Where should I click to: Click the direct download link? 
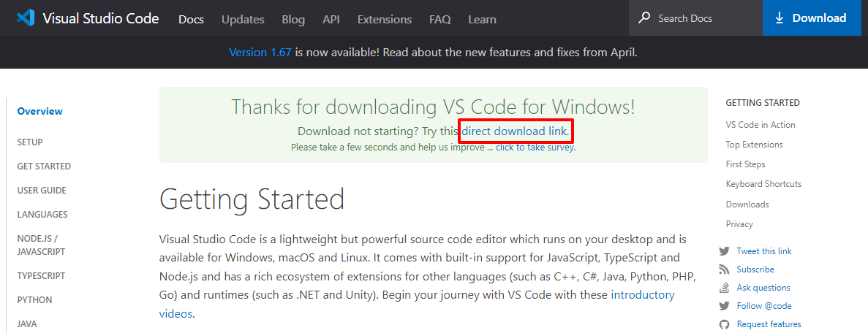pos(516,131)
